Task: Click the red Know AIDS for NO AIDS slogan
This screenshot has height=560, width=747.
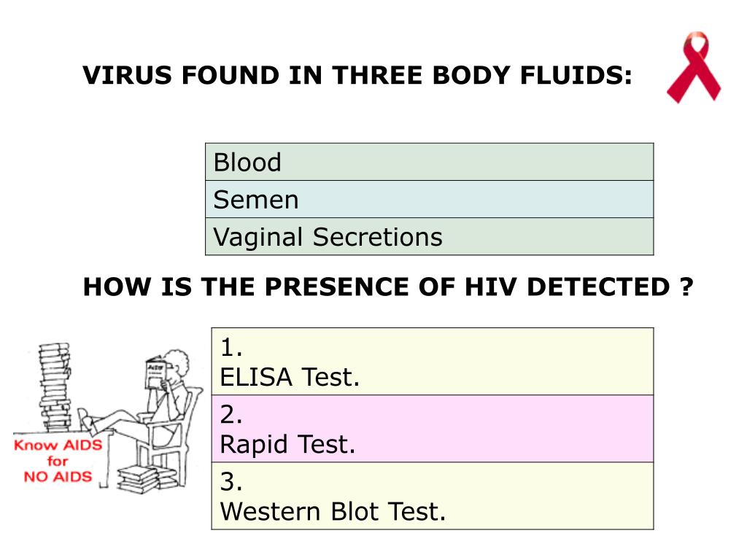Action: pos(58,461)
